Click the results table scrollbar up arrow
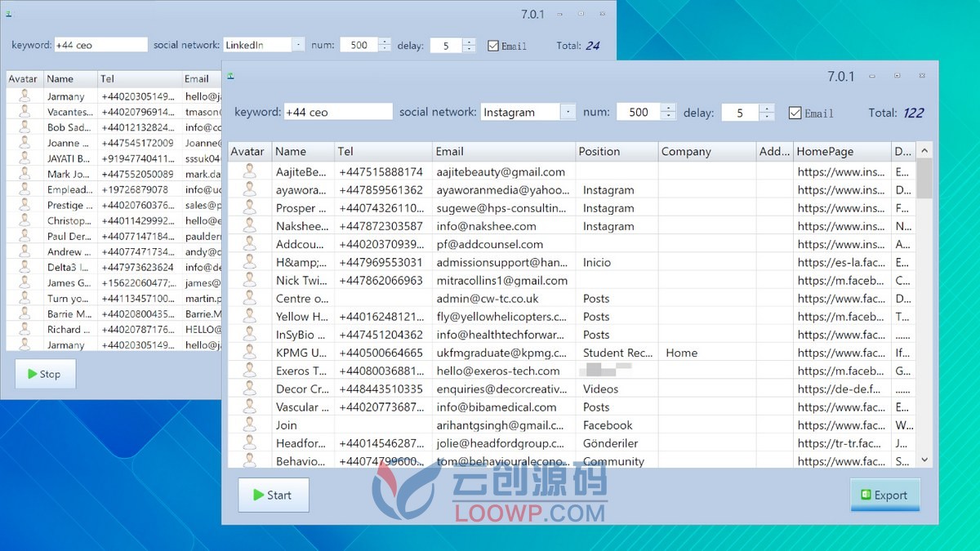This screenshot has width=980, height=551. [x=924, y=150]
